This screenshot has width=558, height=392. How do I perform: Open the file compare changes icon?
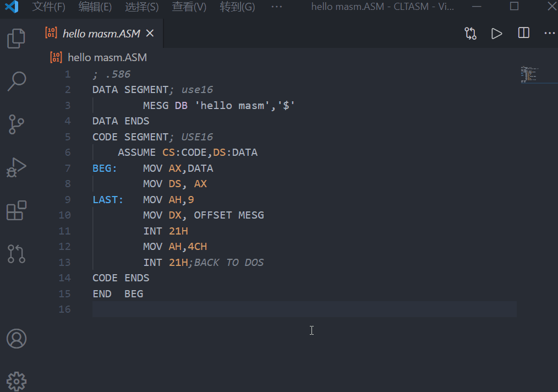471,33
